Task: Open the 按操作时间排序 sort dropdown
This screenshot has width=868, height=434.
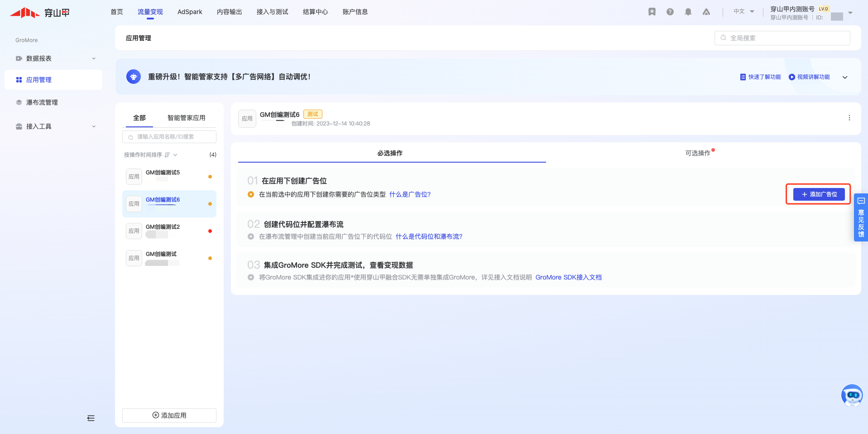Action: point(151,155)
